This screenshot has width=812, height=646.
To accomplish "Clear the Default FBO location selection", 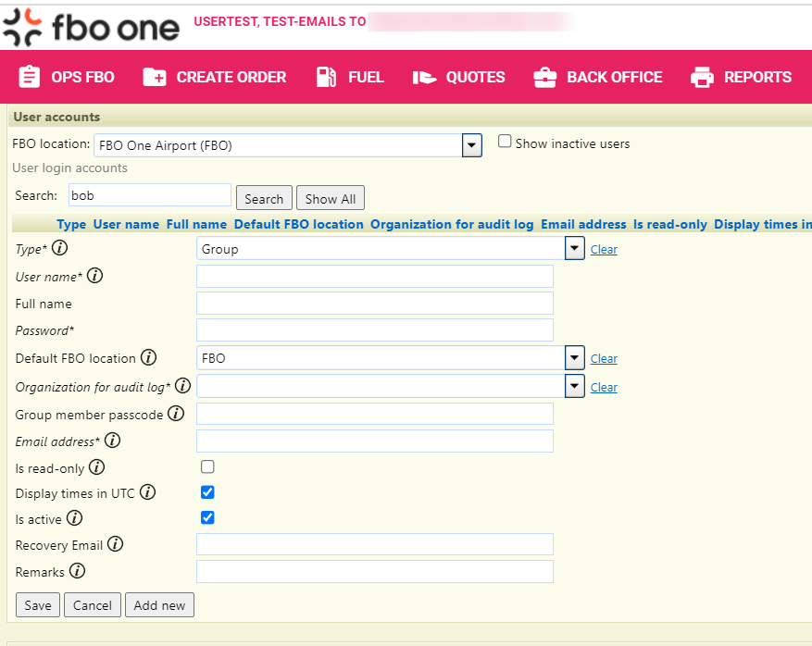I will pos(604,358).
